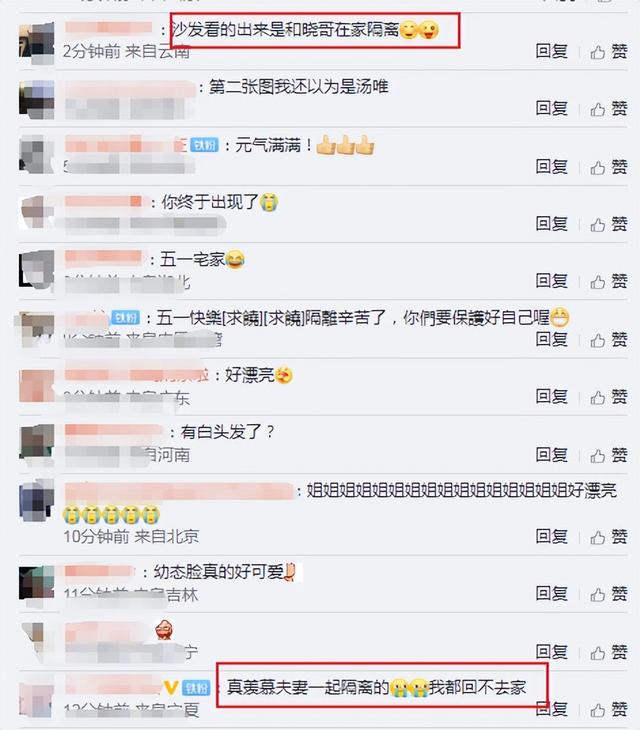The width and height of the screenshot is (640, 730).
Task: Reply to 第二张图我还以为是汤唯 comment
Action: 552,108
